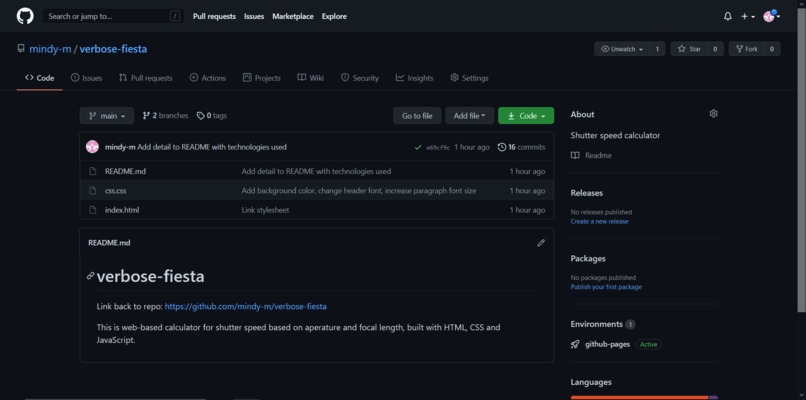Click the About section gear icon
Screen dimensions: 806x400
[x=713, y=114]
